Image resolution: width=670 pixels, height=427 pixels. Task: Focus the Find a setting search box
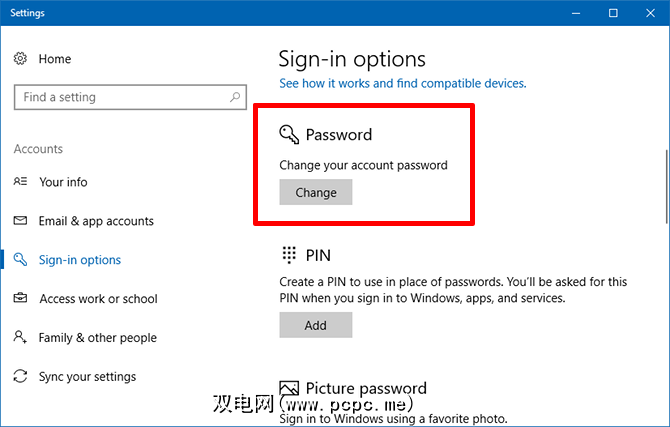[x=120, y=97]
